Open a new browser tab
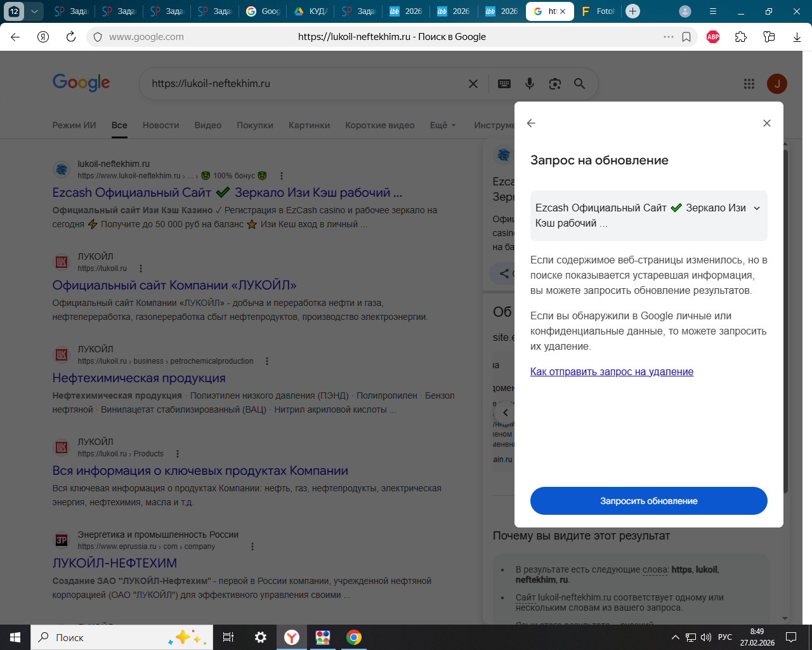This screenshot has width=812, height=650. tap(632, 11)
